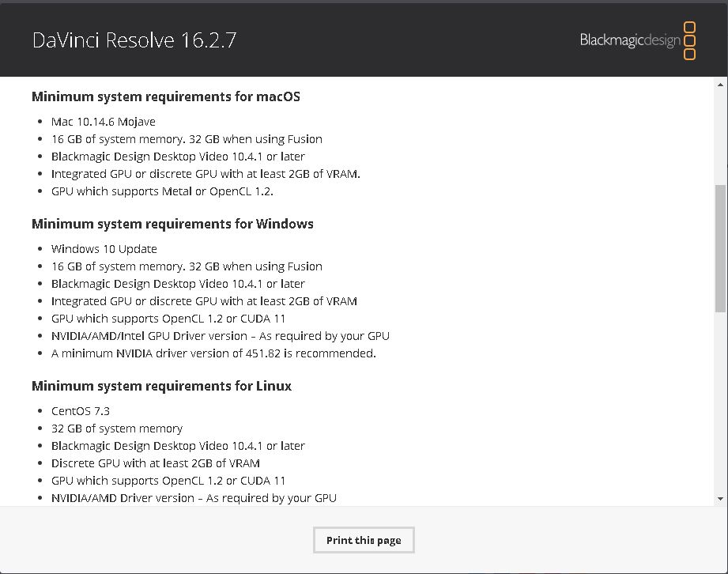This screenshot has height=574, width=728.
Task: Click the scrollbar up arrow
Action: 720,85
